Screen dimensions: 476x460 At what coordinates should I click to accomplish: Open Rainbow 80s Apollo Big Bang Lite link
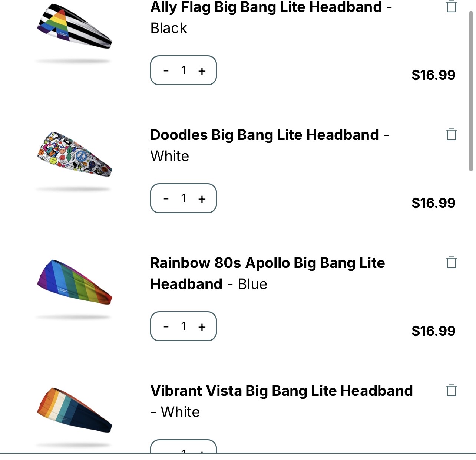(267, 263)
